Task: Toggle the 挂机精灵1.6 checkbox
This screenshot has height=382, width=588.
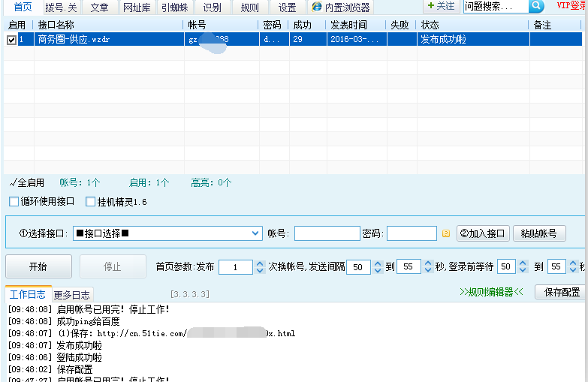Action: click(91, 202)
